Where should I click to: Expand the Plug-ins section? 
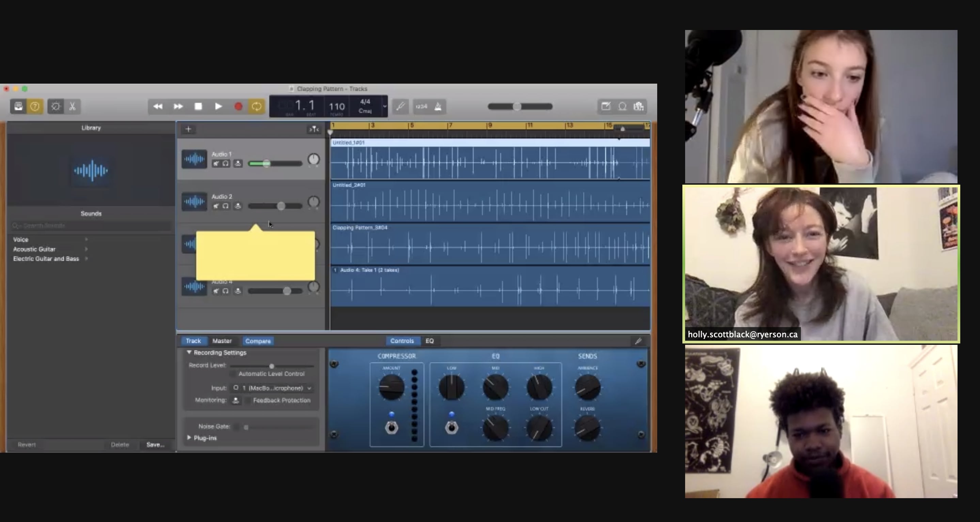pyautogui.click(x=189, y=437)
